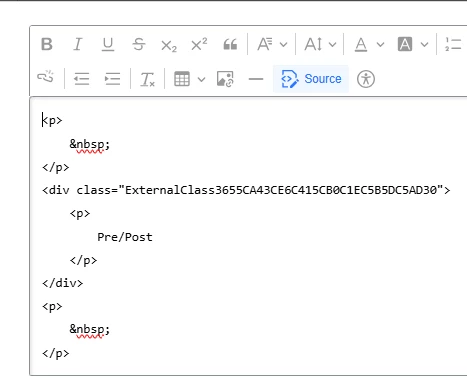Expand the table dropdown arrow

(201, 79)
